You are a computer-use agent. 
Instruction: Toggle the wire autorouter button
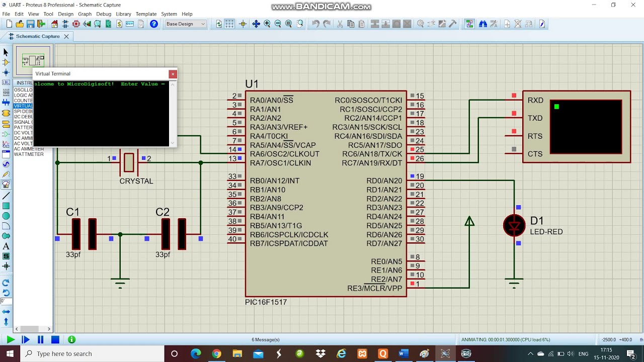pyautogui.click(x=469, y=24)
